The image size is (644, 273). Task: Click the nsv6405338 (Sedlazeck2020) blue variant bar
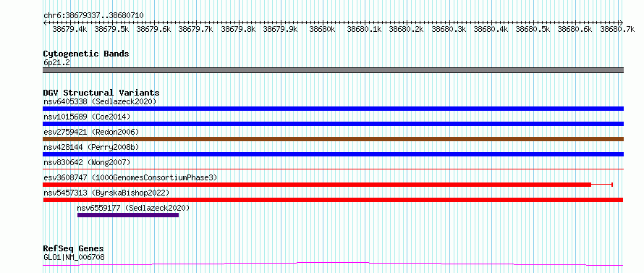click(x=333, y=109)
